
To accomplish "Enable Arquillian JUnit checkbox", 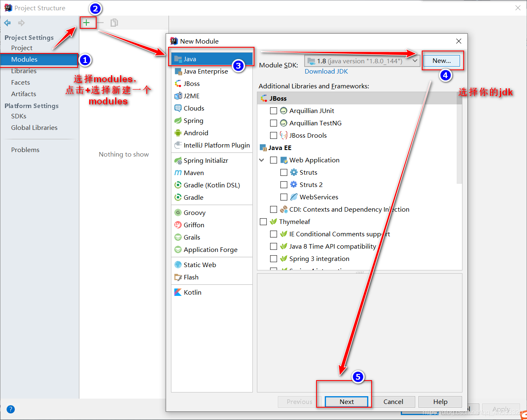I will point(273,111).
